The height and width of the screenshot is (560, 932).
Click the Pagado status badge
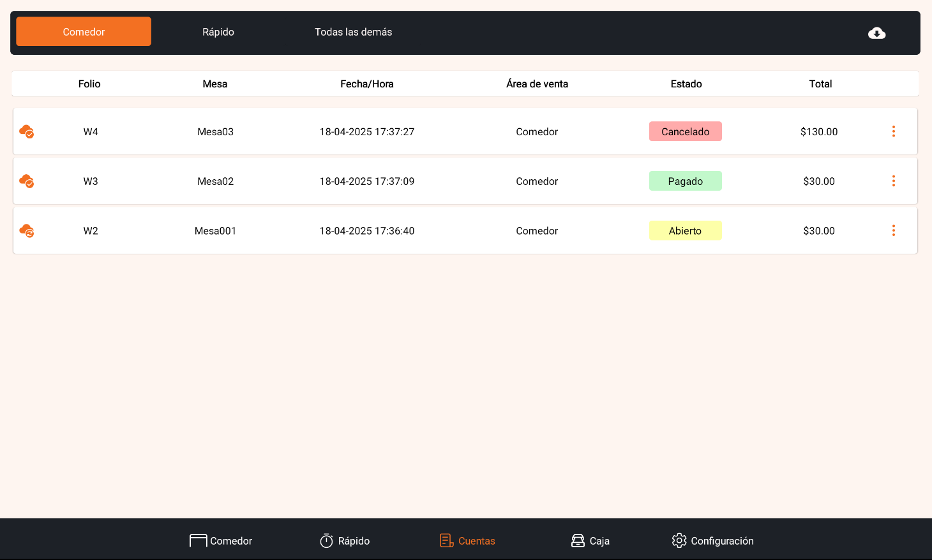coord(686,181)
